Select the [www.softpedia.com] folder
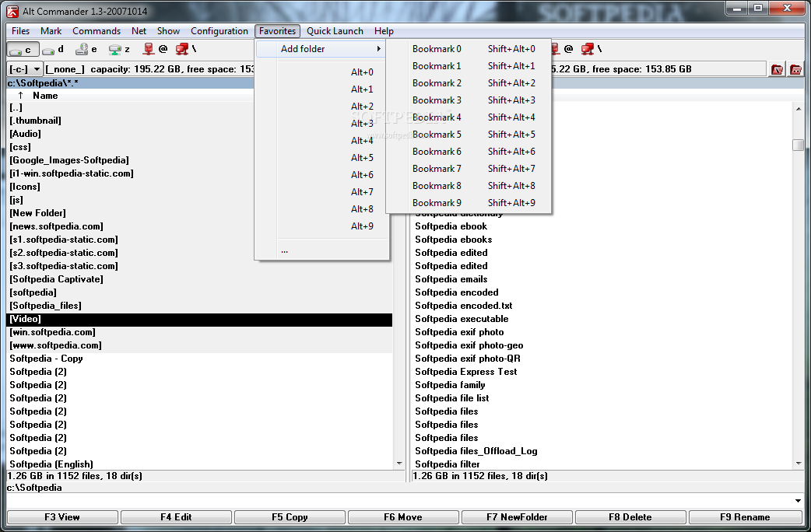 coord(55,345)
